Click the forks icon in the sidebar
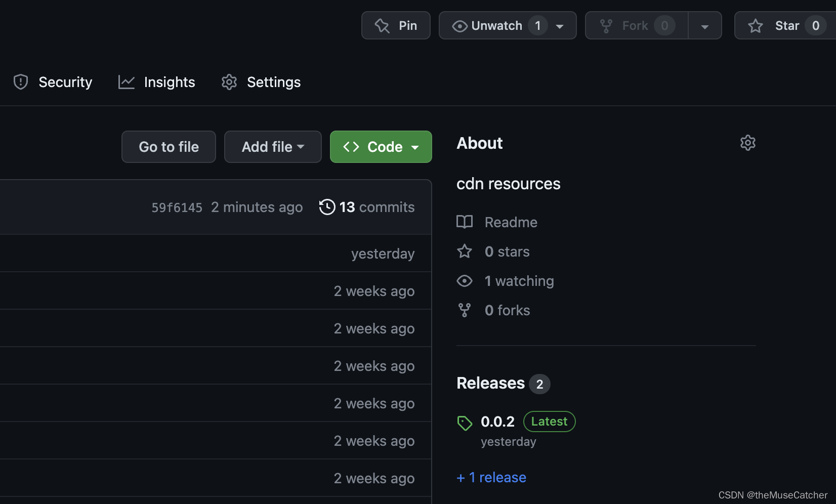Screen dimensions: 836x504 (464, 310)
